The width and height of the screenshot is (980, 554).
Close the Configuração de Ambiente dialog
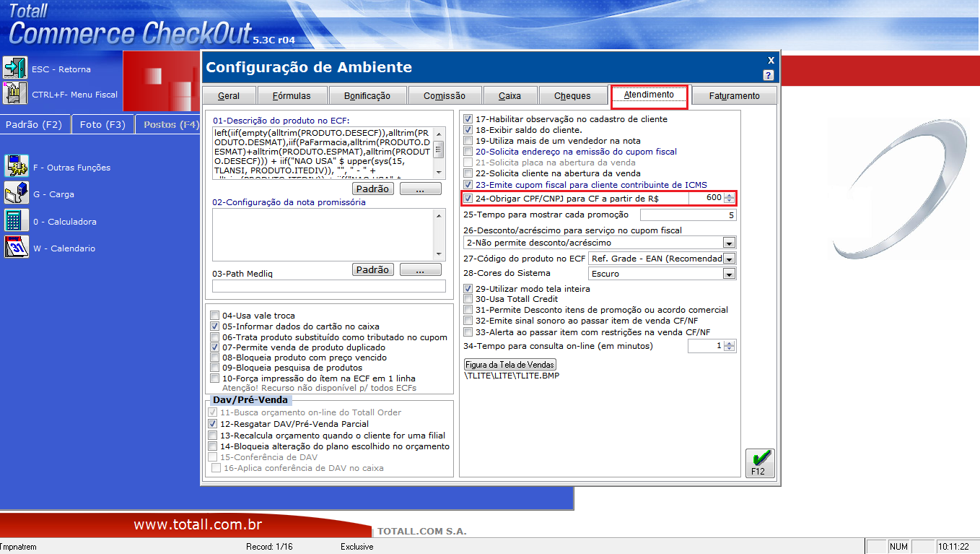pos(771,61)
